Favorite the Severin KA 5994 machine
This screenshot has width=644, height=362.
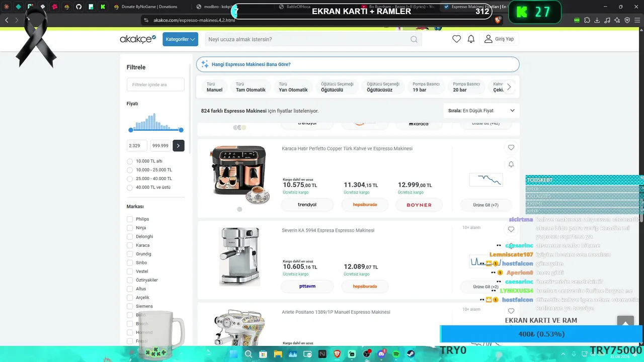[x=511, y=229]
